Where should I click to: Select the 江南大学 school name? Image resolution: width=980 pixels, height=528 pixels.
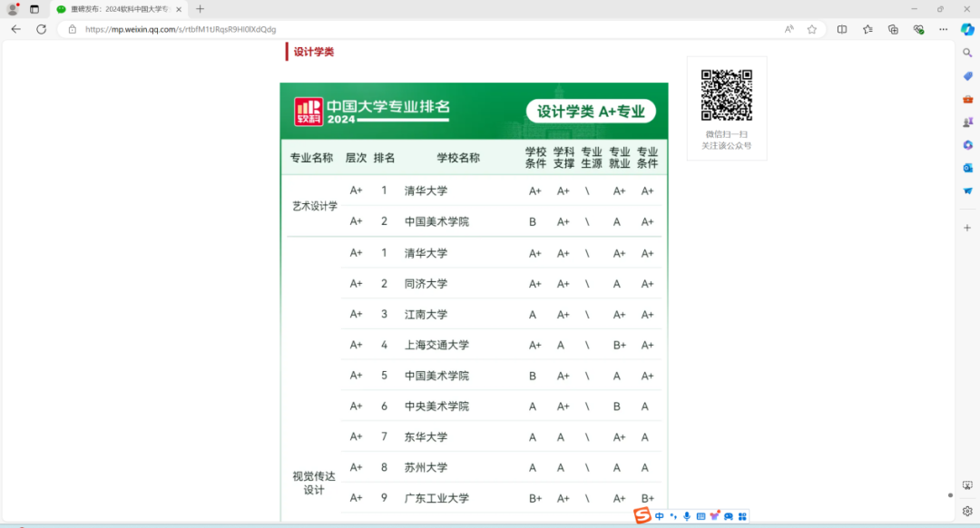[x=426, y=314]
